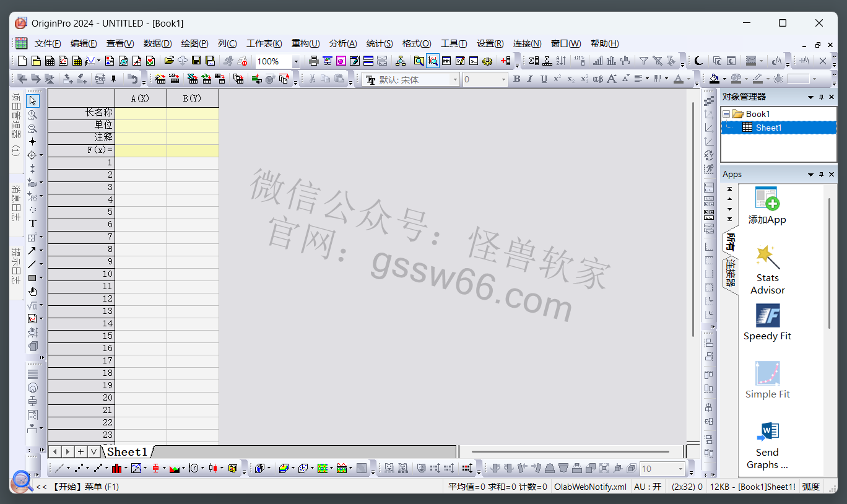Toggle Bold formatting
The height and width of the screenshot is (504, 847).
point(517,79)
